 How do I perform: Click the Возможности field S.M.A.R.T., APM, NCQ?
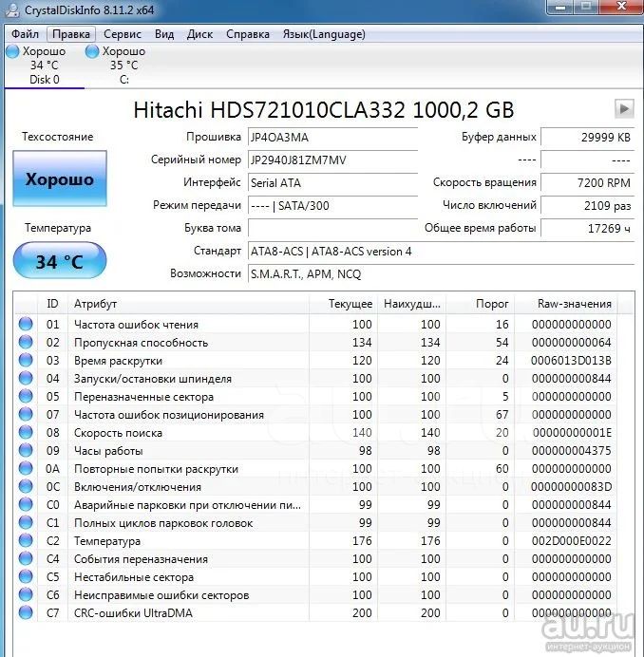click(x=441, y=274)
